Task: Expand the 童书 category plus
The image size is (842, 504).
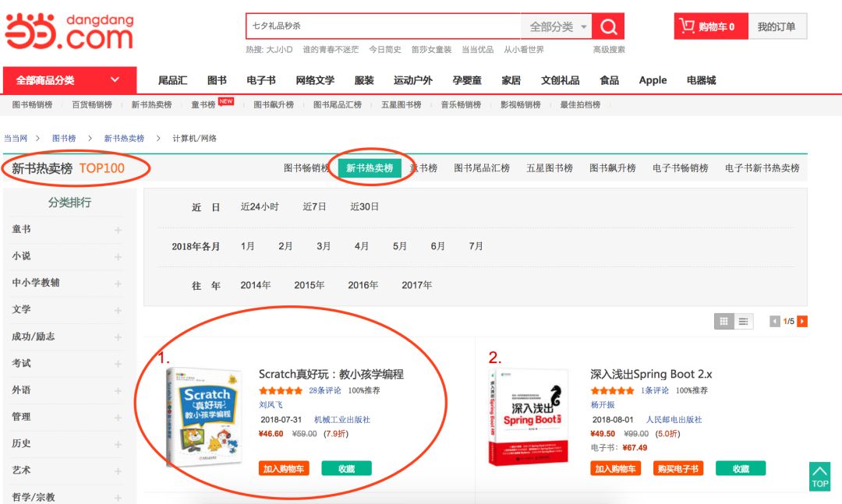Action: (118, 230)
